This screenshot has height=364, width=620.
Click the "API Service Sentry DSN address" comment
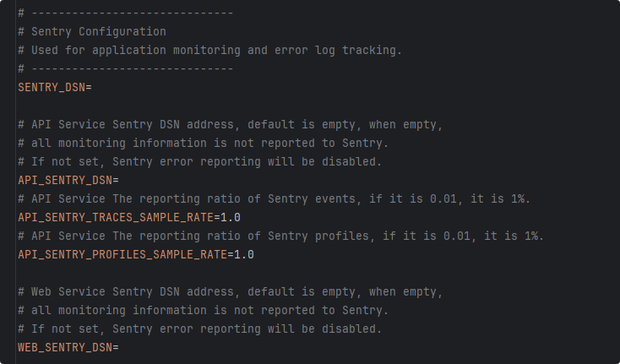(x=132, y=124)
